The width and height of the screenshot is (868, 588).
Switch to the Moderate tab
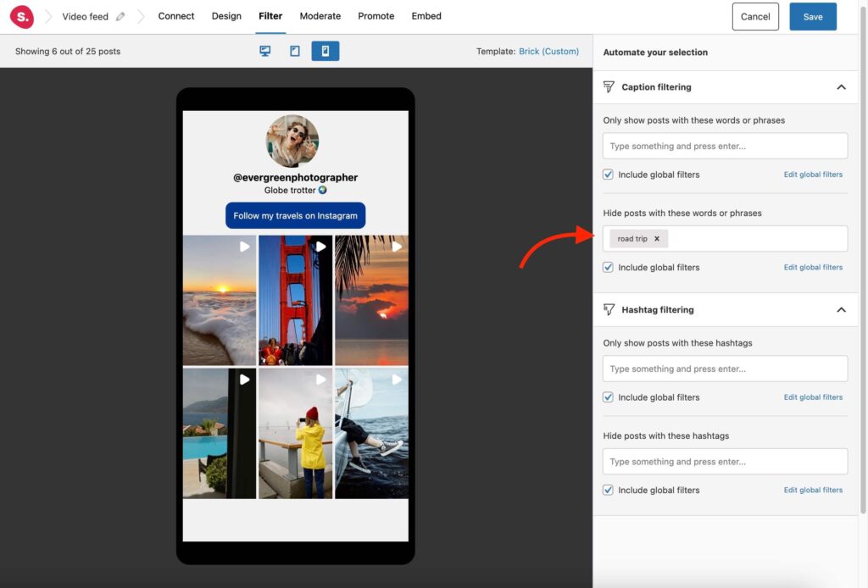[x=320, y=16]
